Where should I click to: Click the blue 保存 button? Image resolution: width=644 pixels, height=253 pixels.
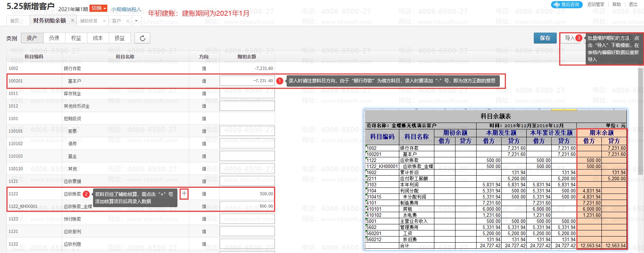coord(545,38)
